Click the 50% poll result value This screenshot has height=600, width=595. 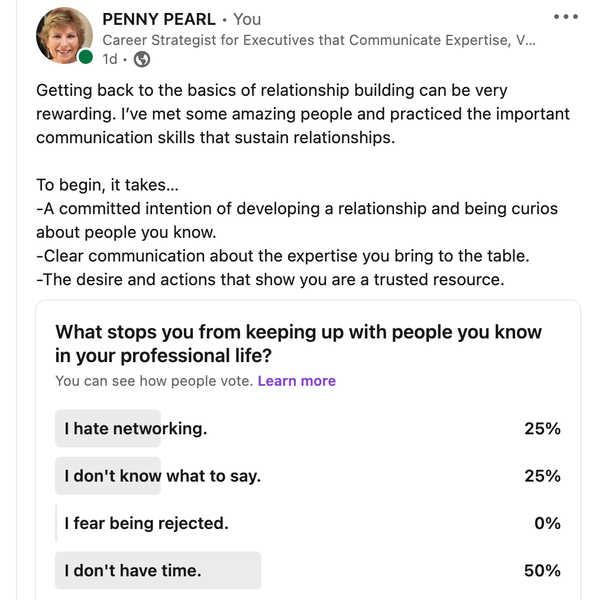click(542, 571)
